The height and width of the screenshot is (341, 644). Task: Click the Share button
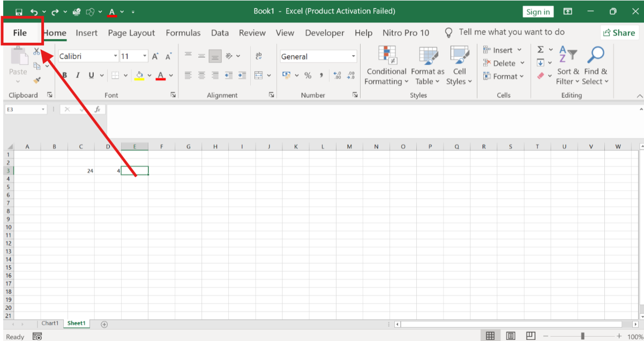pos(618,33)
